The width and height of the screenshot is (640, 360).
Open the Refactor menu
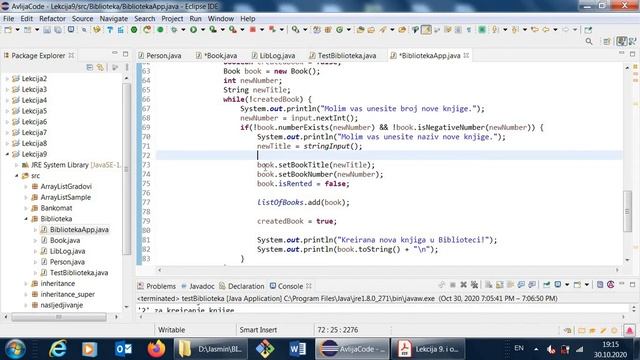click(x=52, y=18)
